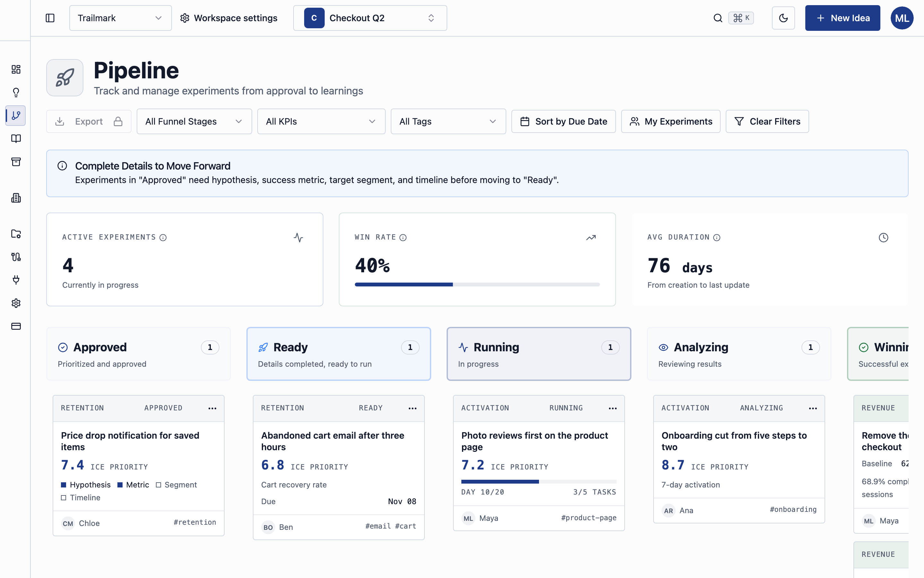The image size is (924, 578).
Task: Open the building icon in sidebar
Action: point(16,197)
